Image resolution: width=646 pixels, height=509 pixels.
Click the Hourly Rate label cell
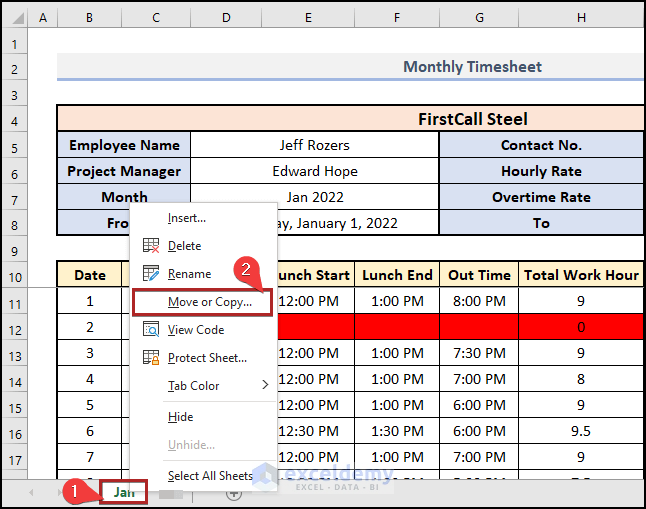click(x=541, y=171)
